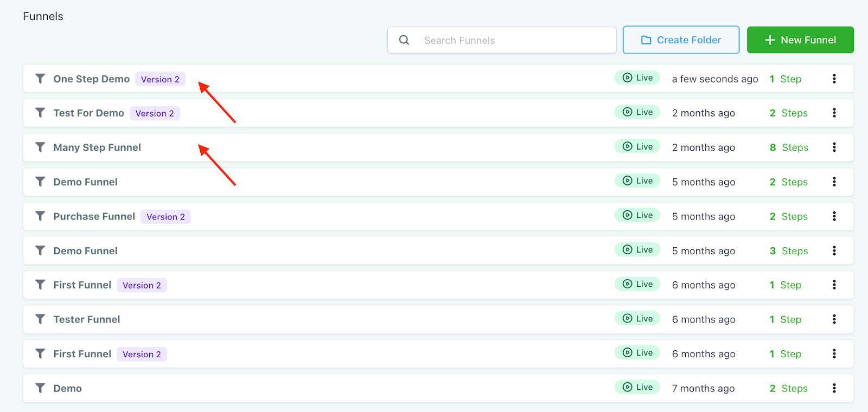Open the three-dot menu for Many Step Funnel
868x412 pixels.
pyautogui.click(x=834, y=147)
